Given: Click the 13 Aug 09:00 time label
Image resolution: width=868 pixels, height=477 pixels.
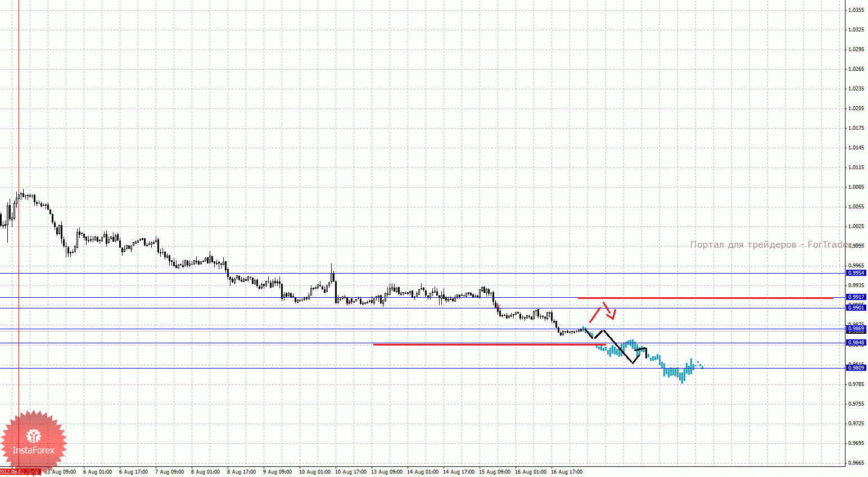Looking at the screenshot, I should 387,472.
